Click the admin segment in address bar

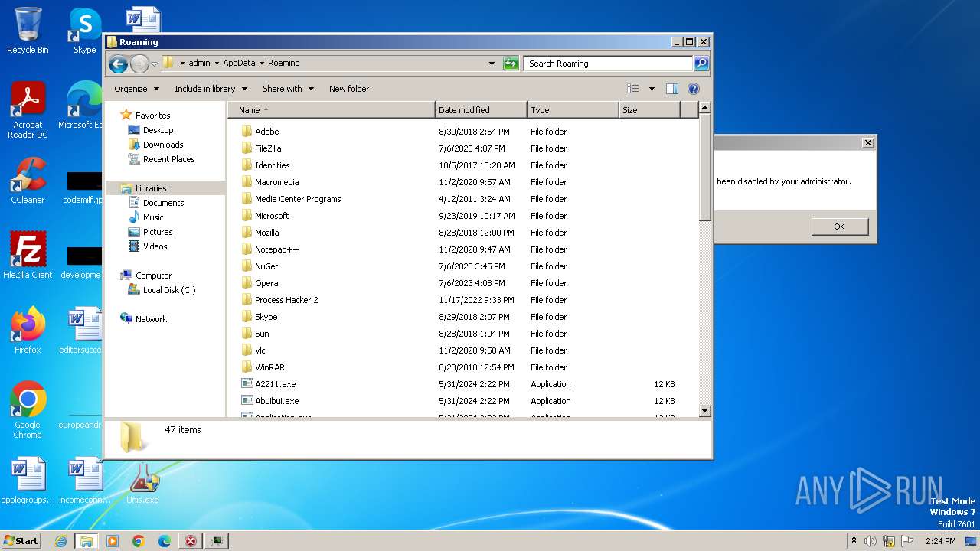pyautogui.click(x=199, y=64)
